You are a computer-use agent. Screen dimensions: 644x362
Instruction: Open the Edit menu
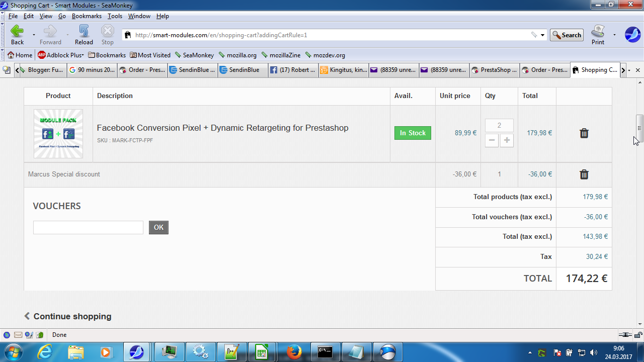[29, 16]
